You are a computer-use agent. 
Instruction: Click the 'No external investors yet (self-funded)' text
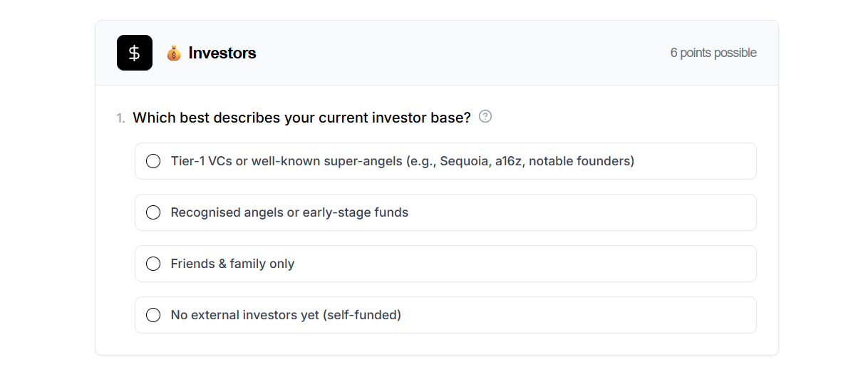(x=286, y=315)
